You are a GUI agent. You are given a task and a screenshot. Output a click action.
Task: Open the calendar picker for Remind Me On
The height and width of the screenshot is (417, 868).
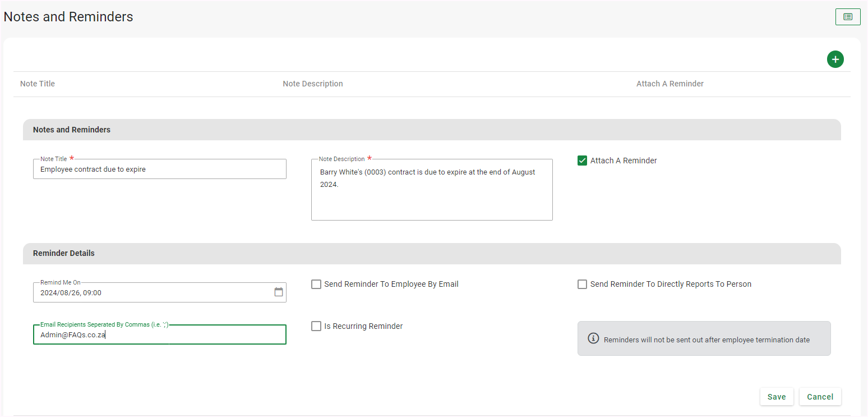coord(278,292)
